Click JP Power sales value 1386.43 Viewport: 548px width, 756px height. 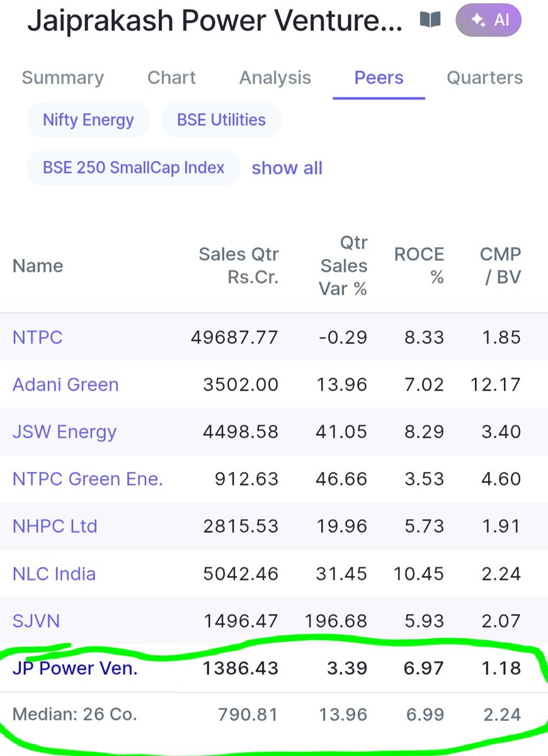pos(241,668)
